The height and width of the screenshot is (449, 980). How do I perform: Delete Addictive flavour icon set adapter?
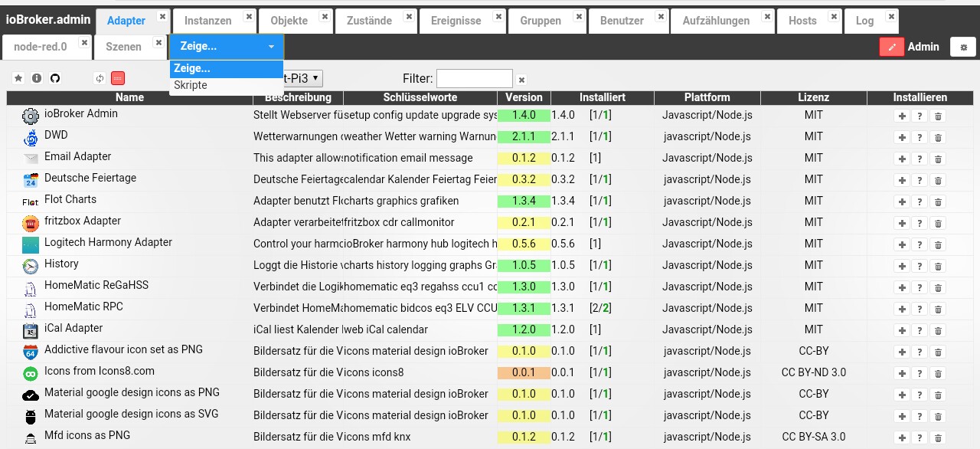point(939,352)
